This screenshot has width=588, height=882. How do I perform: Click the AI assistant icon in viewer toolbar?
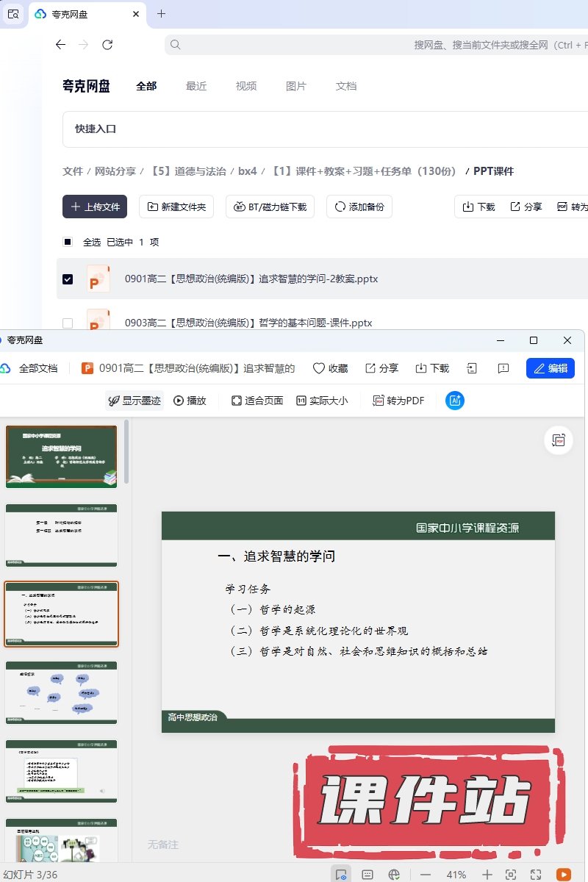[x=455, y=401]
